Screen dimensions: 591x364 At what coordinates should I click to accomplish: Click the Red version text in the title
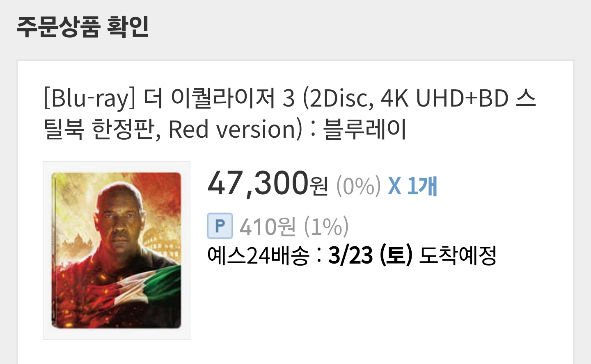(235, 130)
